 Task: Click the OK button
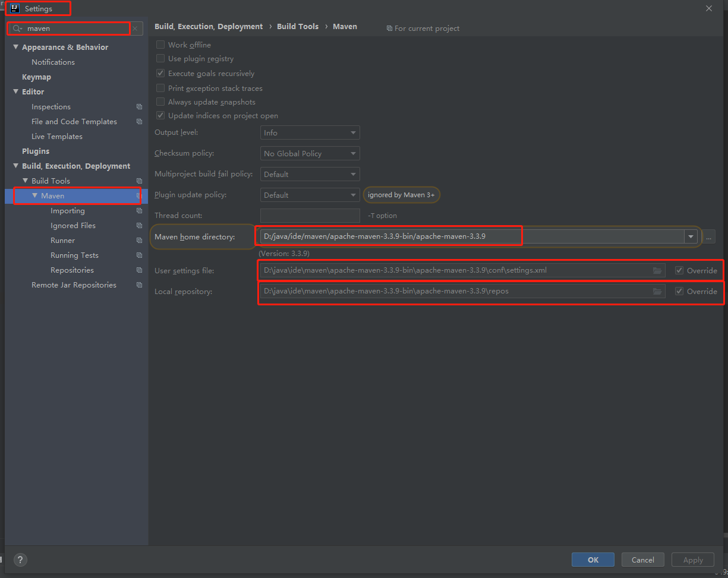(593, 560)
